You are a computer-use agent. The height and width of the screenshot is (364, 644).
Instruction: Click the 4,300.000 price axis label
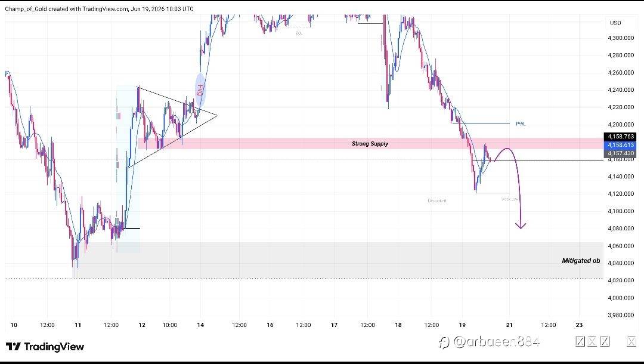tap(621, 38)
